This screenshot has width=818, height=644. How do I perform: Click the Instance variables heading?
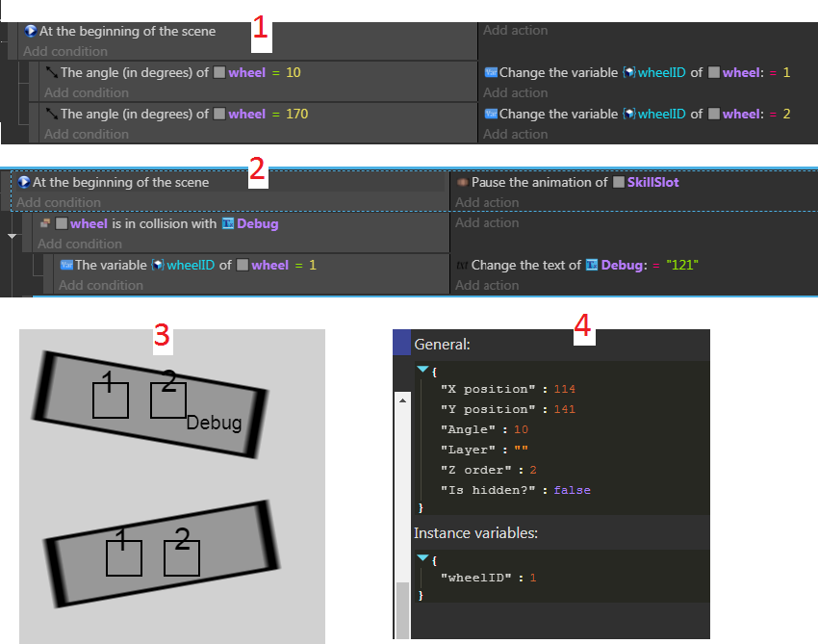(x=475, y=533)
